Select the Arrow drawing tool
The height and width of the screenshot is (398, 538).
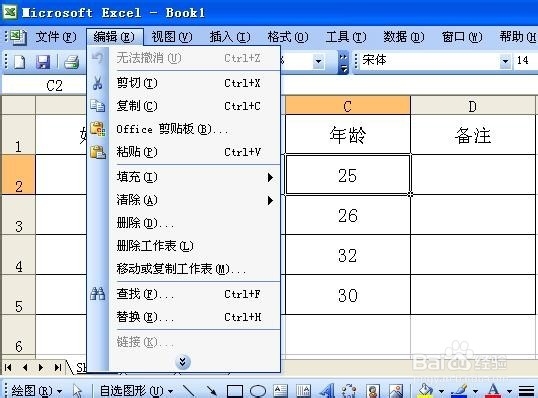click(211, 390)
